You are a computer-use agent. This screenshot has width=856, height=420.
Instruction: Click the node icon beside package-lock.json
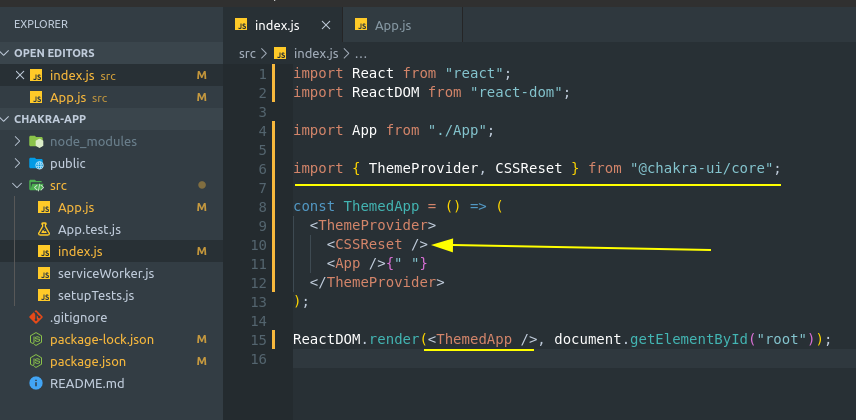click(36, 339)
